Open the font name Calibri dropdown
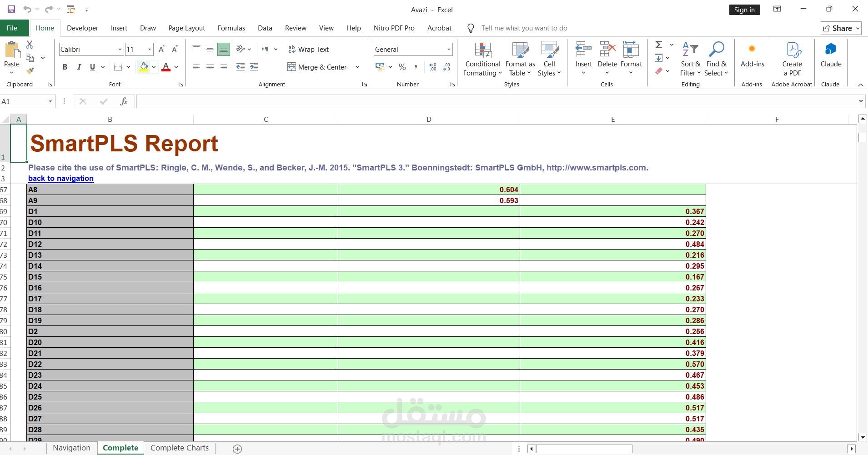Screen dimensions: 868x455 (120, 49)
